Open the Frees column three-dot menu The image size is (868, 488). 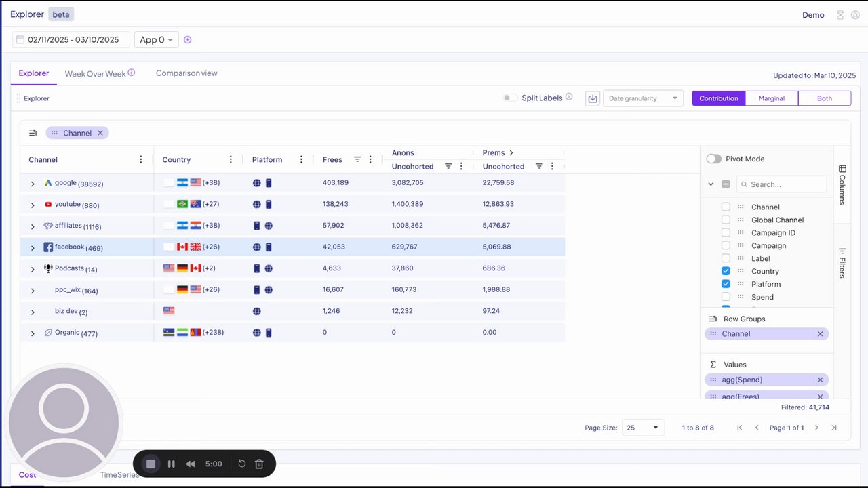point(370,159)
